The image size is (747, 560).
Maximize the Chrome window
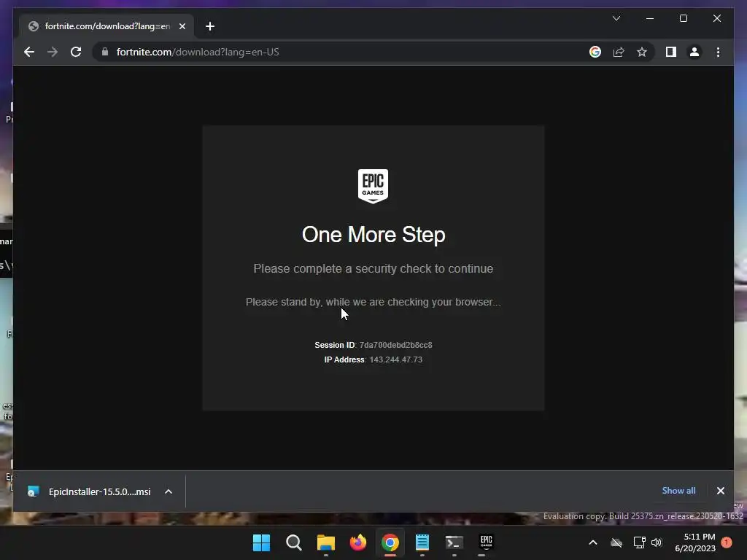tap(683, 18)
